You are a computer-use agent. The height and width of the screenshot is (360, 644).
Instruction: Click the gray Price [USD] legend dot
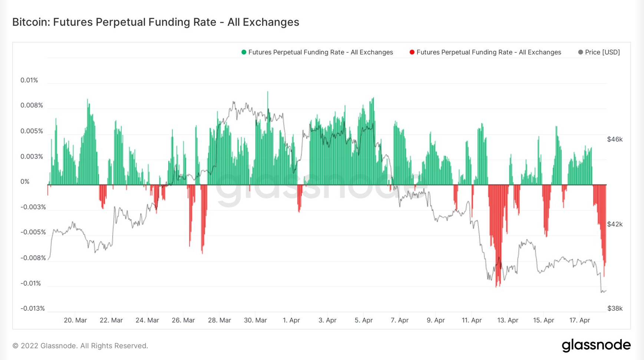coord(581,52)
